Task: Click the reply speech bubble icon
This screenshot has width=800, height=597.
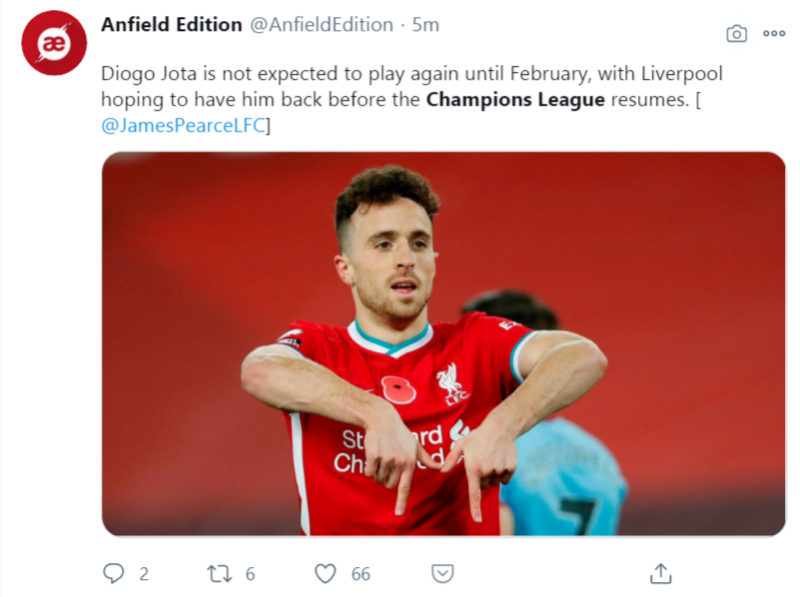Action: point(115,573)
